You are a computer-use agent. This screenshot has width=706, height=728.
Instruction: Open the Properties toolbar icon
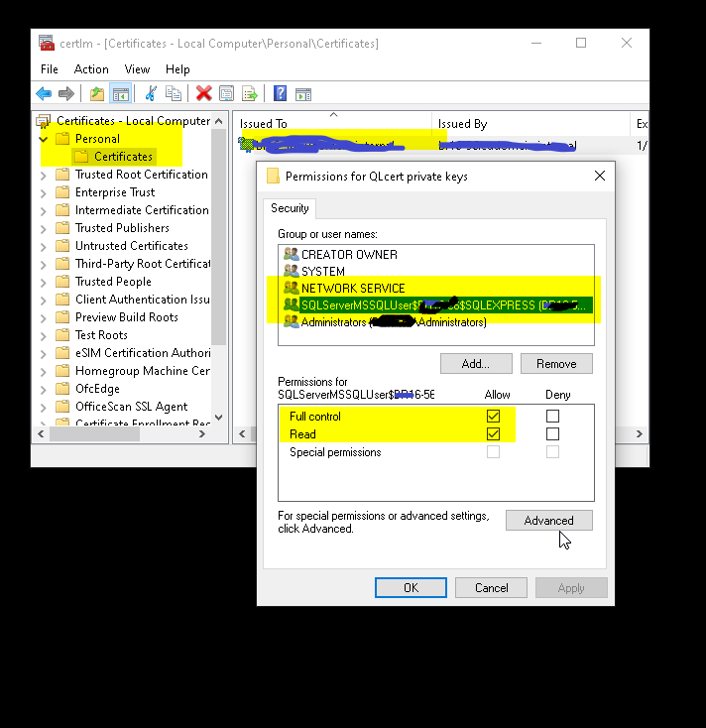[227, 94]
